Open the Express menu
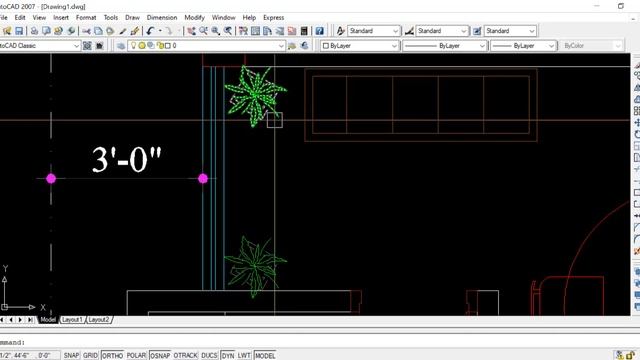640x360 pixels. (x=273, y=18)
